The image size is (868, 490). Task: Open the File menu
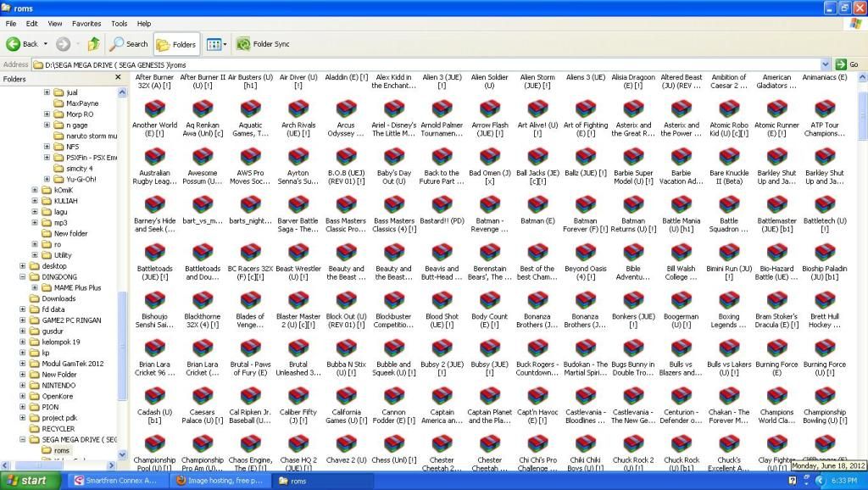11,24
